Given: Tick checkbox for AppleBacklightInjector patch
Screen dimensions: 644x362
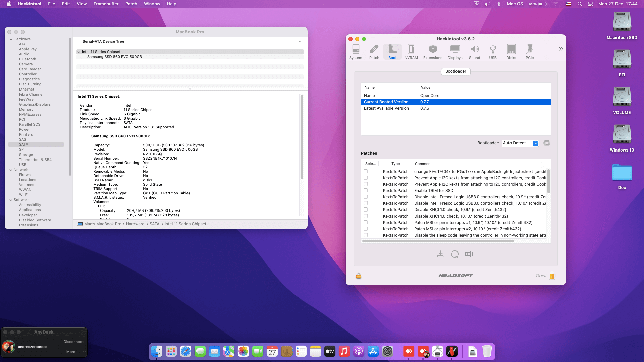Looking at the screenshot, I should [366, 171].
